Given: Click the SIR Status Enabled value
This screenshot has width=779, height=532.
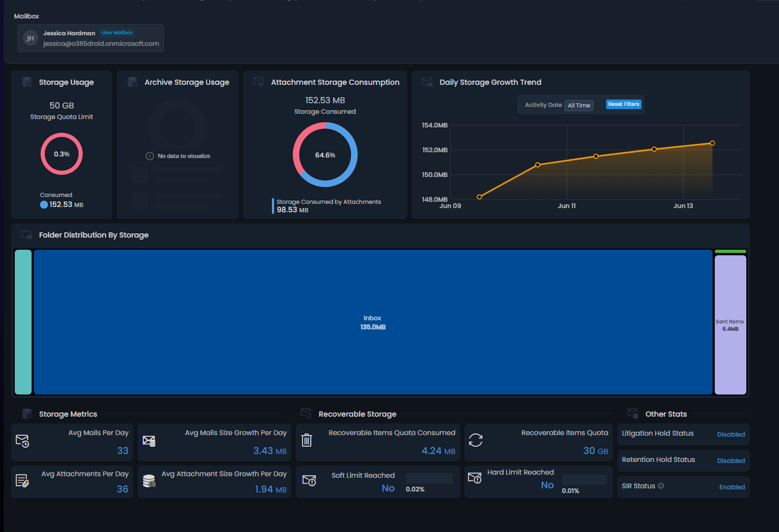Looking at the screenshot, I should [732, 487].
